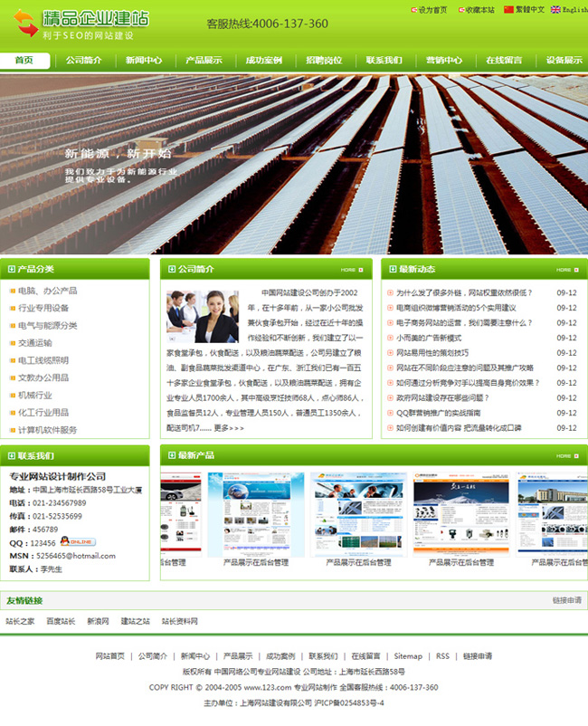This screenshot has width=588, height=726.
Task: Visit friend link 百度站长
Action: (x=61, y=621)
